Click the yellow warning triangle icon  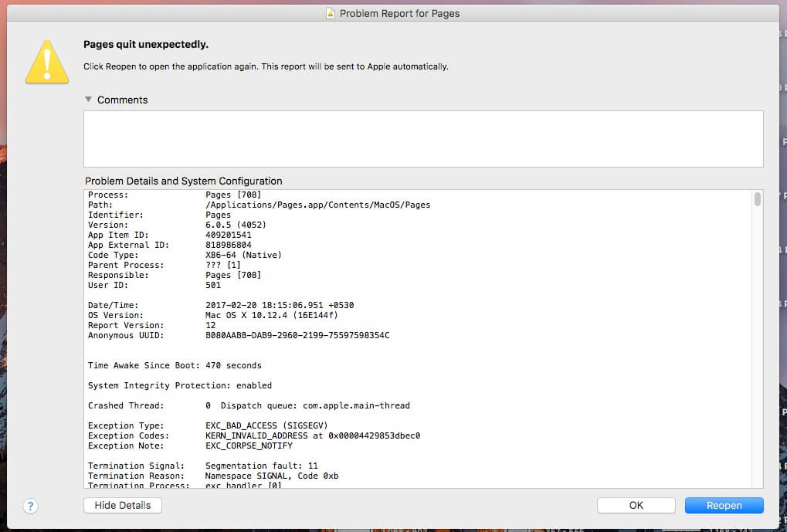(x=47, y=63)
